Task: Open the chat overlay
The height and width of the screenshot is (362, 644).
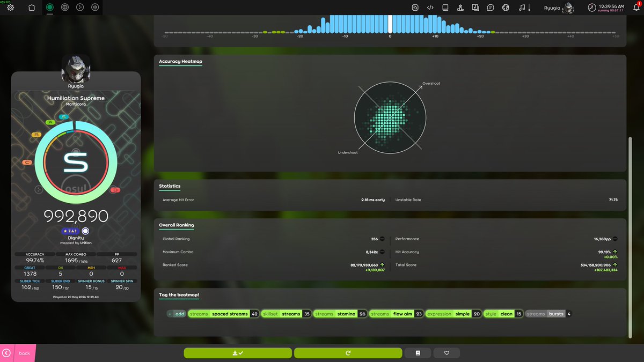Action: pos(491,8)
